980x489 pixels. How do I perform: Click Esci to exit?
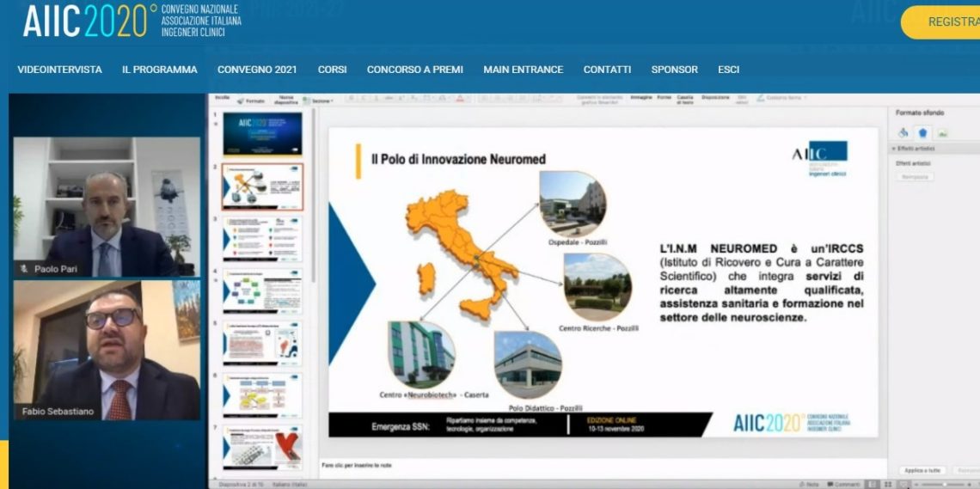coord(729,70)
